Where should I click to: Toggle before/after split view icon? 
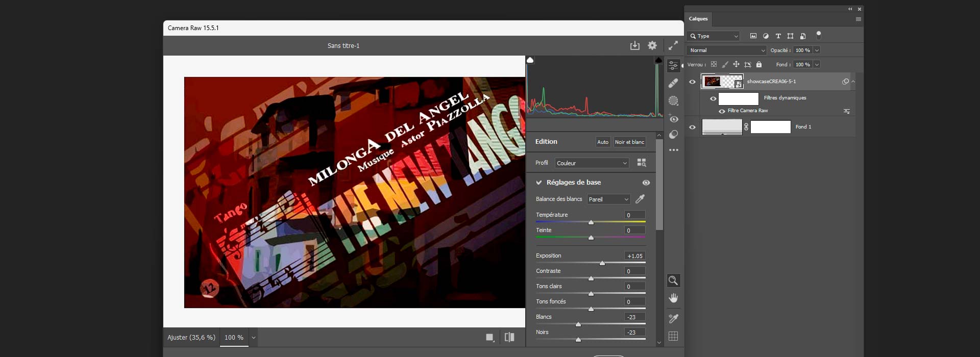509,337
